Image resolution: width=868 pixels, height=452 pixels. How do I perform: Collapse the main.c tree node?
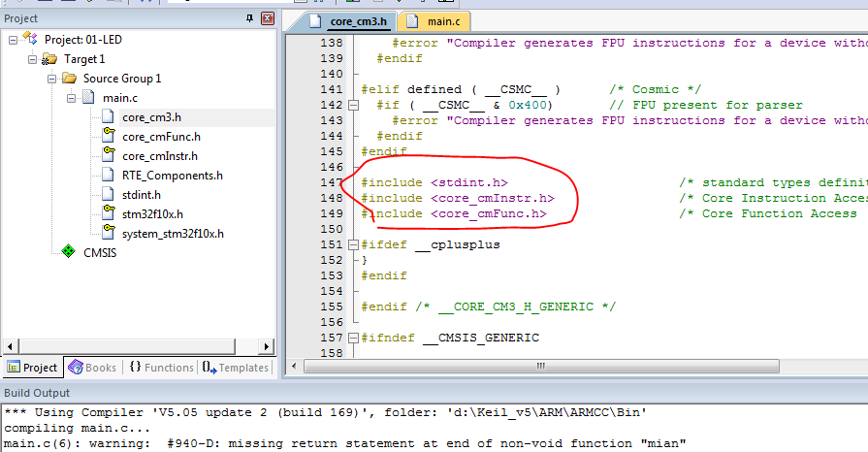[x=72, y=98]
